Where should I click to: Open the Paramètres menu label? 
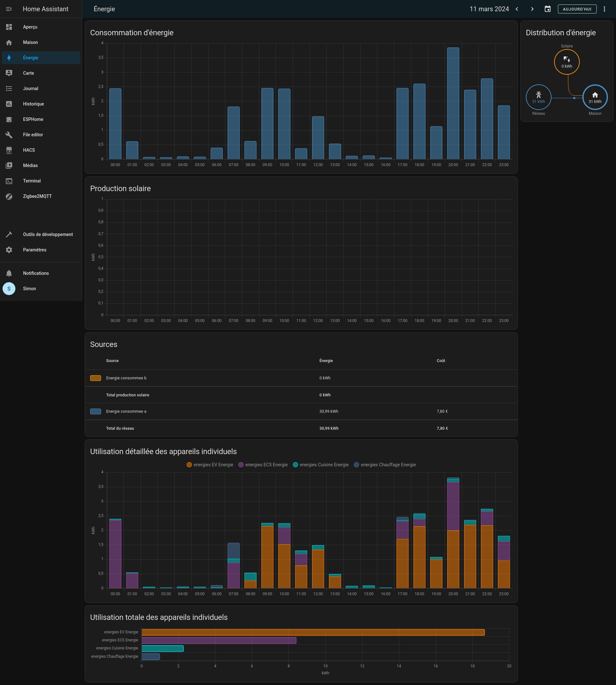(35, 250)
